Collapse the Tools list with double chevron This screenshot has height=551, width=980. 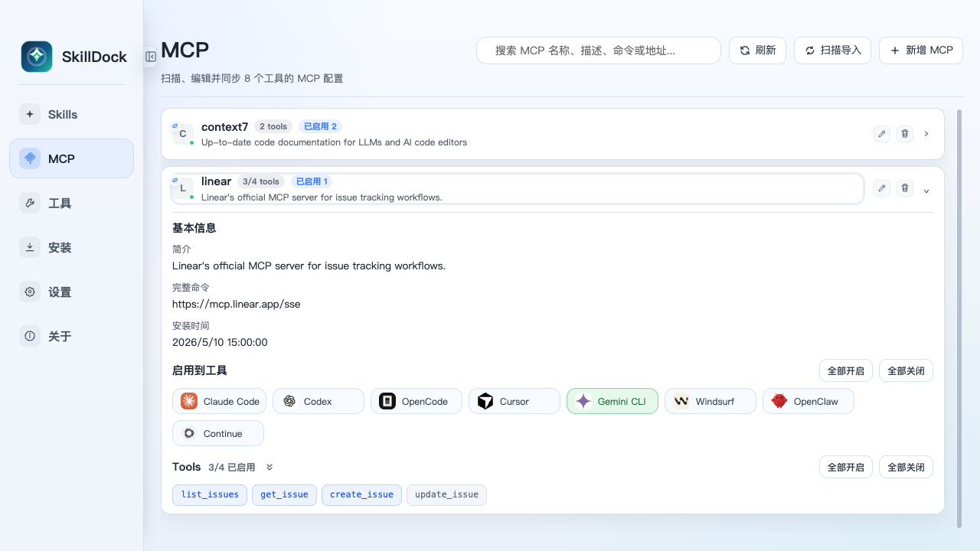[x=269, y=467]
